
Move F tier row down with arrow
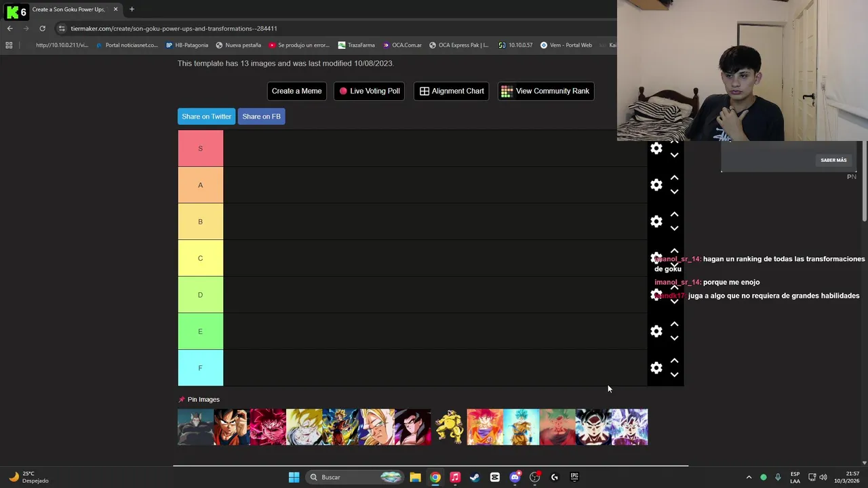tap(674, 375)
